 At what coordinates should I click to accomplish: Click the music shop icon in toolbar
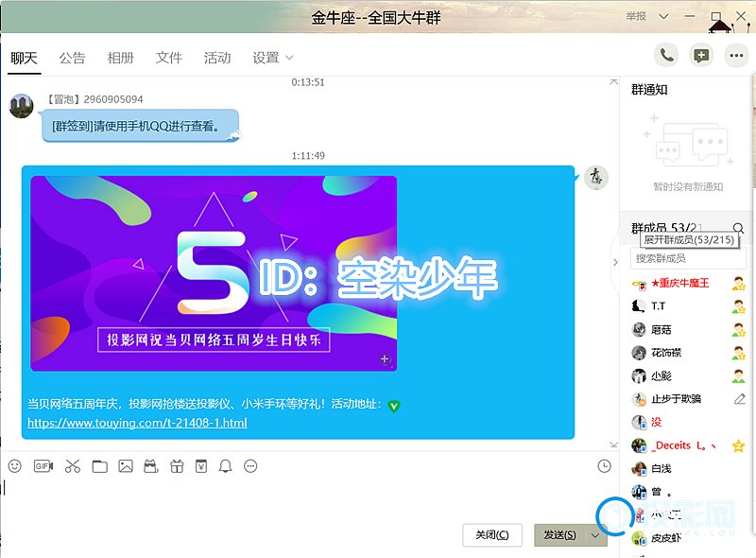tap(151, 466)
